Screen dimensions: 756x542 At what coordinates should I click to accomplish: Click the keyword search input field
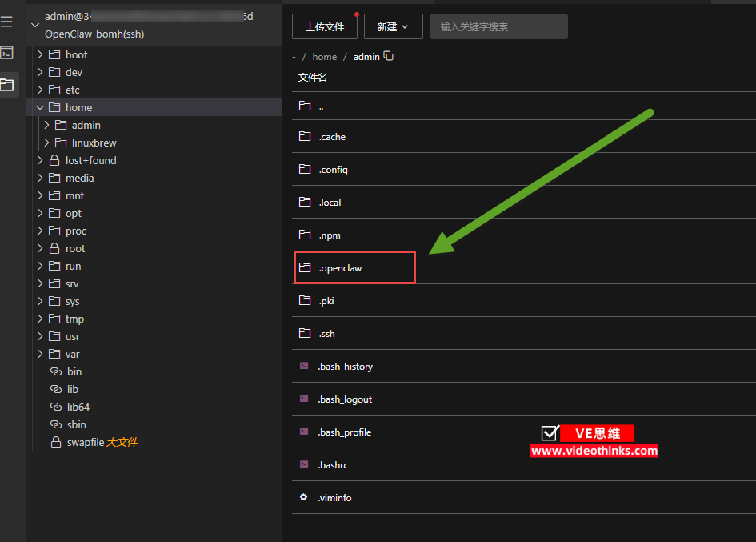pyautogui.click(x=498, y=26)
